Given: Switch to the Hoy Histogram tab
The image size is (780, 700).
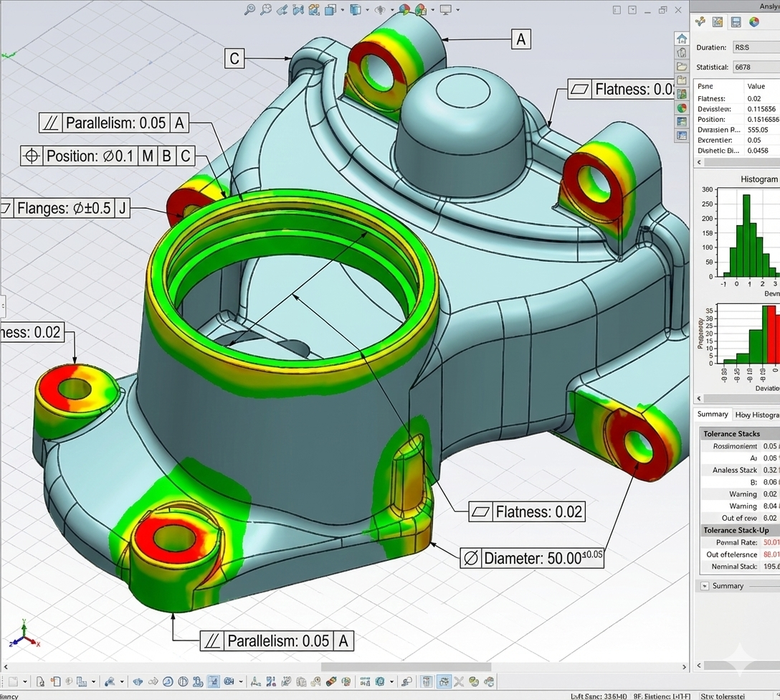Looking at the screenshot, I should pos(756,415).
